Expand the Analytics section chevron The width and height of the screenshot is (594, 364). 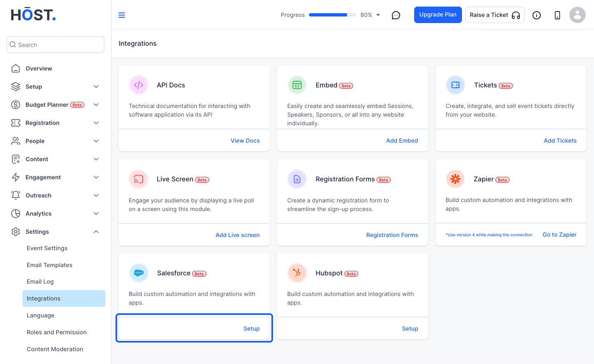click(96, 214)
